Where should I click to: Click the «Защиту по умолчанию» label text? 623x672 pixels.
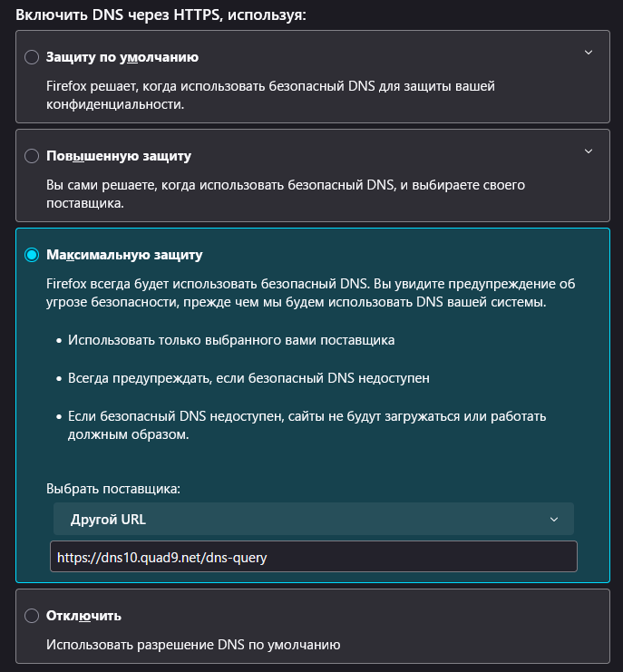(122, 57)
